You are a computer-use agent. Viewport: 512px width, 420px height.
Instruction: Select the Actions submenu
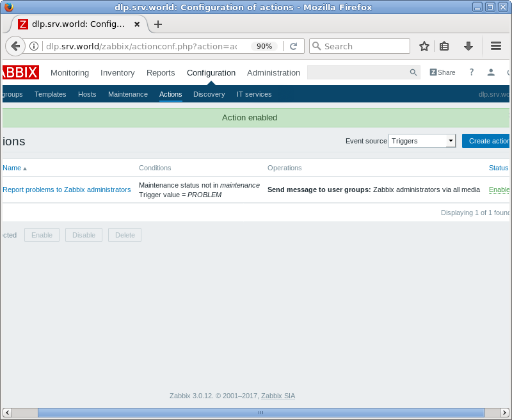click(x=170, y=94)
